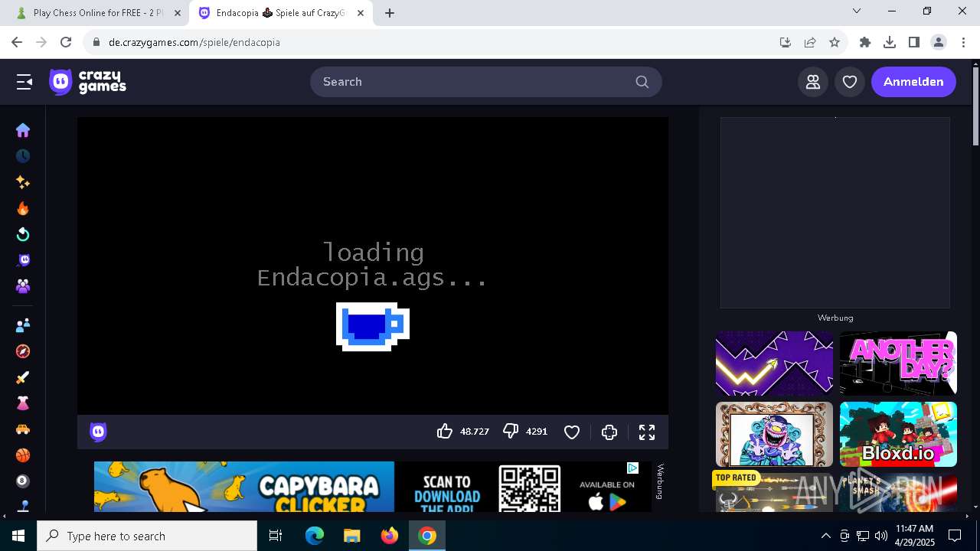
Task: Open multiplayer group icon in sidebar
Action: 23,286
